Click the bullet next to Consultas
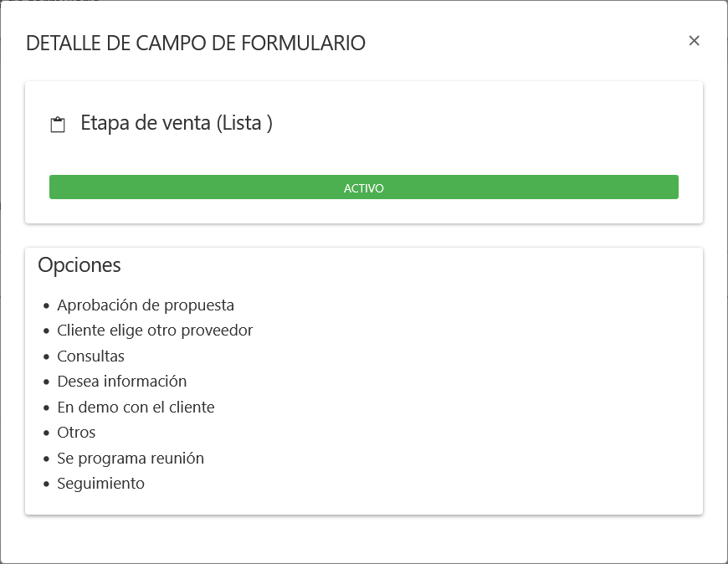Screen dimensions: 728x564 click(x=48, y=356)
